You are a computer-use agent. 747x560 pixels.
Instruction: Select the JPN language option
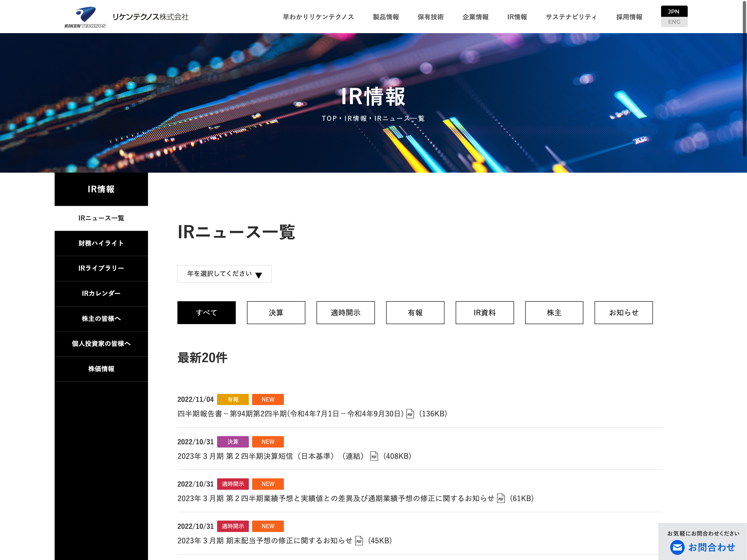click(674, 11)
